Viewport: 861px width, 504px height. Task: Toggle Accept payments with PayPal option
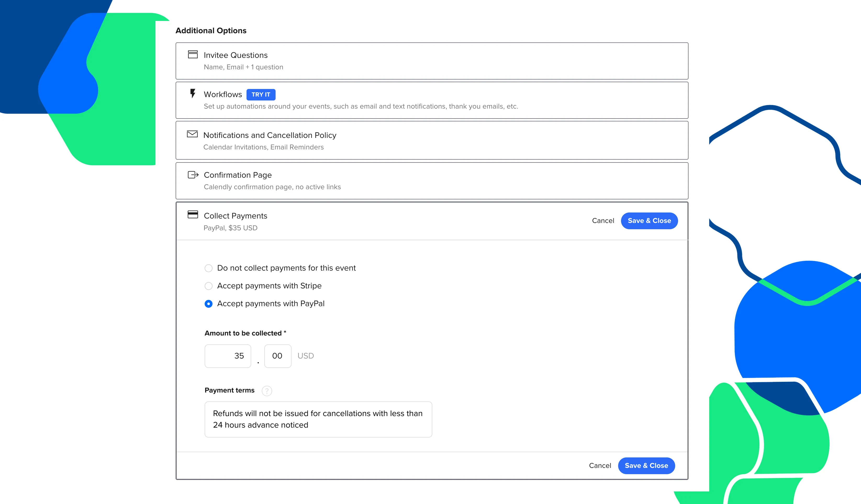click(208, 303)
